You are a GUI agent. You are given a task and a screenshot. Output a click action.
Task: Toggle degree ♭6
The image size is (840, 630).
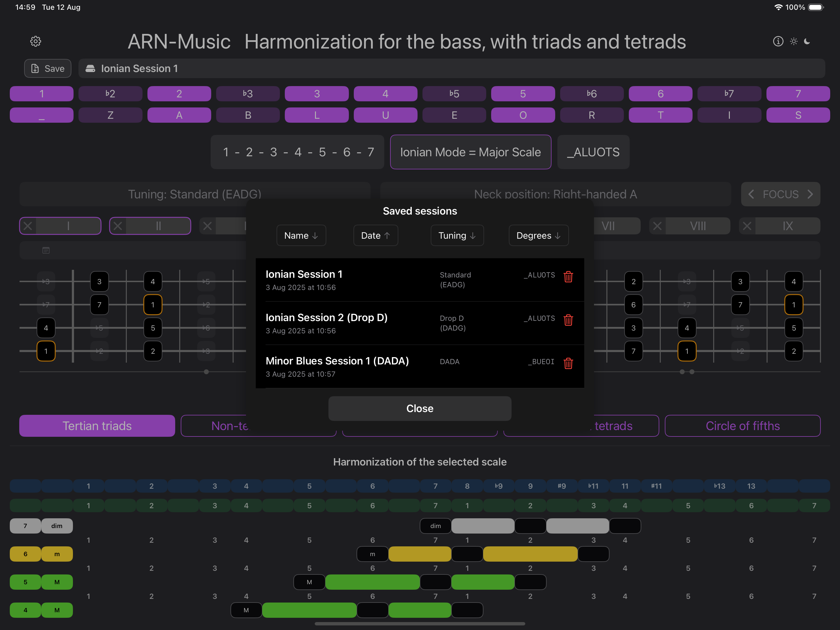(592, 94)
